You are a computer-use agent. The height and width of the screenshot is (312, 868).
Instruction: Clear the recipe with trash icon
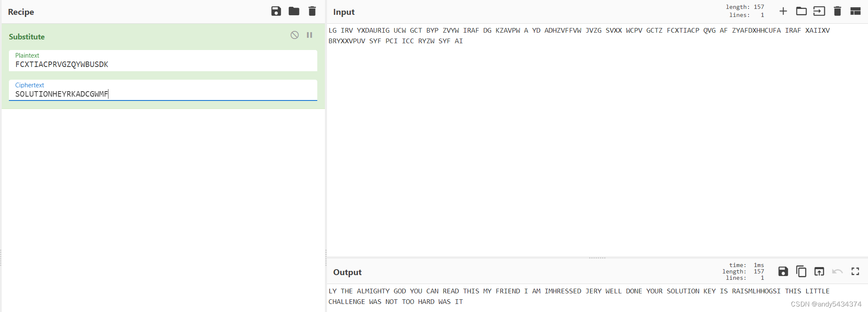point(312,11)
